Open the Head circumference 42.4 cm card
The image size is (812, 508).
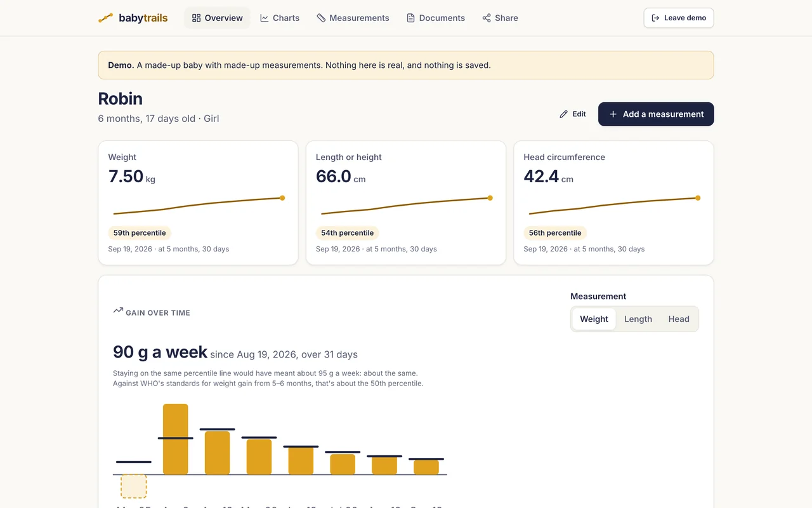613,203
